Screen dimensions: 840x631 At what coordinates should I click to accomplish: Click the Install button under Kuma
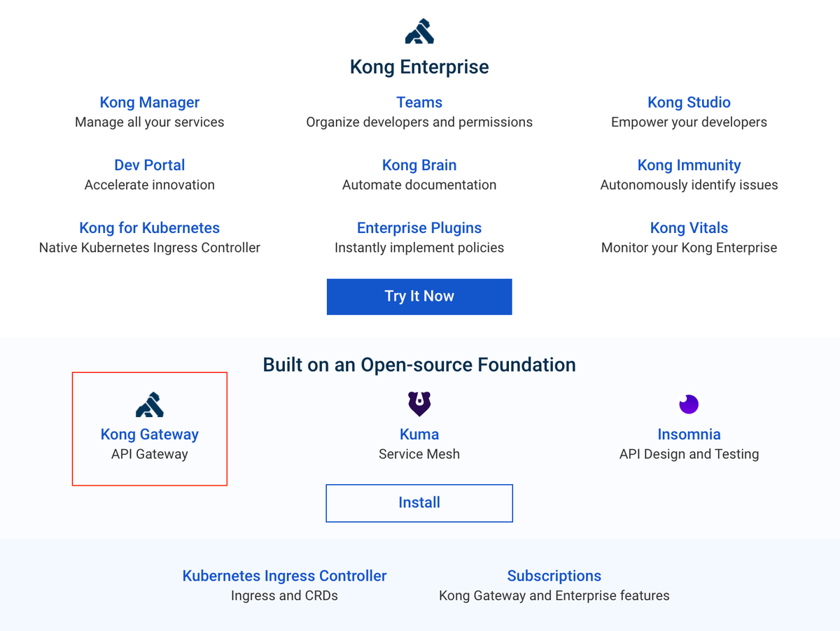(419, 502)
